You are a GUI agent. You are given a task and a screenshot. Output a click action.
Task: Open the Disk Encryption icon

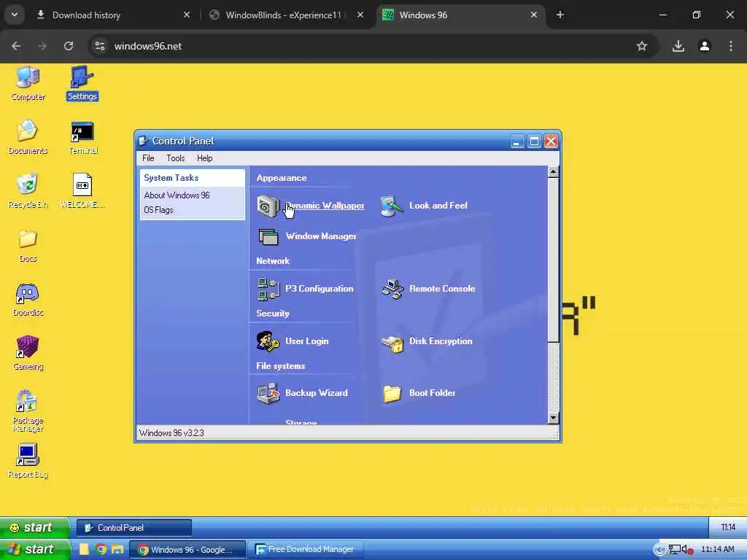pos(392,343)
